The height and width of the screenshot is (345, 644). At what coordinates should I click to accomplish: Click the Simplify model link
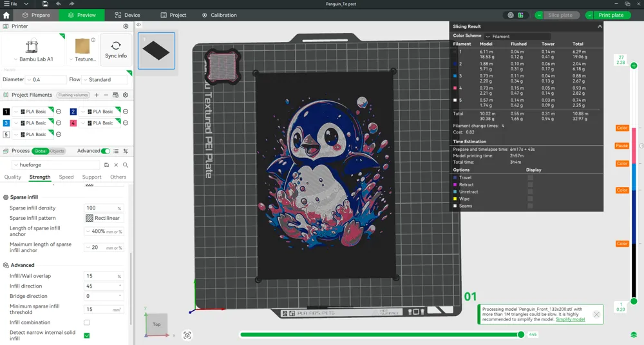click(x=570, y=319)
